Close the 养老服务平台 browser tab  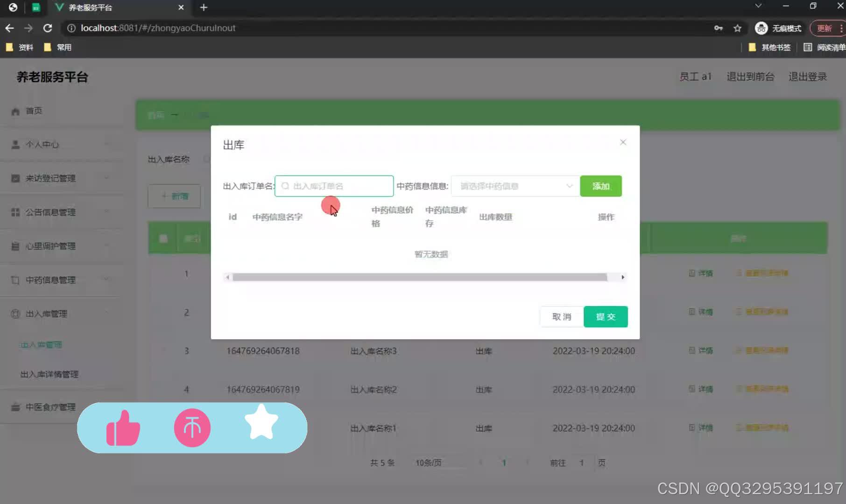tap(181, 7)
